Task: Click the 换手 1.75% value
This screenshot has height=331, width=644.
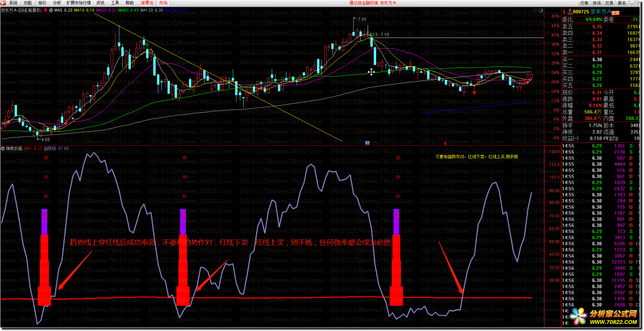Action: (596, 125)
